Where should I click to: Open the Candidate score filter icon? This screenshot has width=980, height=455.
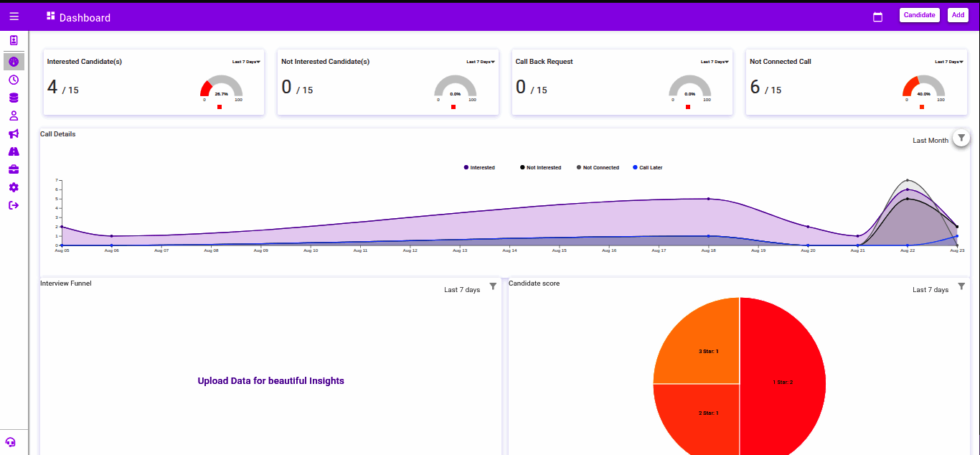click(x=961, y=286)
